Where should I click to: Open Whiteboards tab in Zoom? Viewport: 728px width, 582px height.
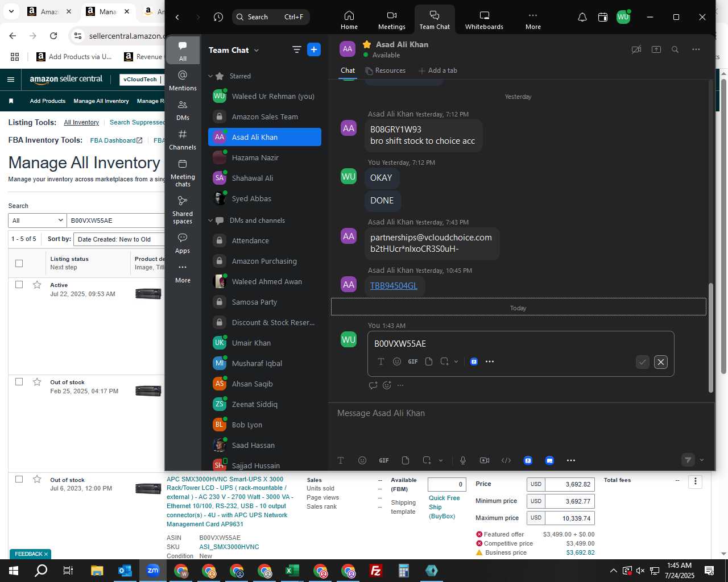pos(484,20)
